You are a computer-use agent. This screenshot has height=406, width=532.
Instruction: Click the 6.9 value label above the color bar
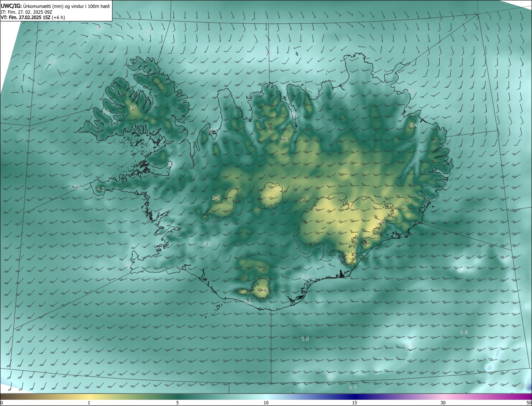[353, 387]
